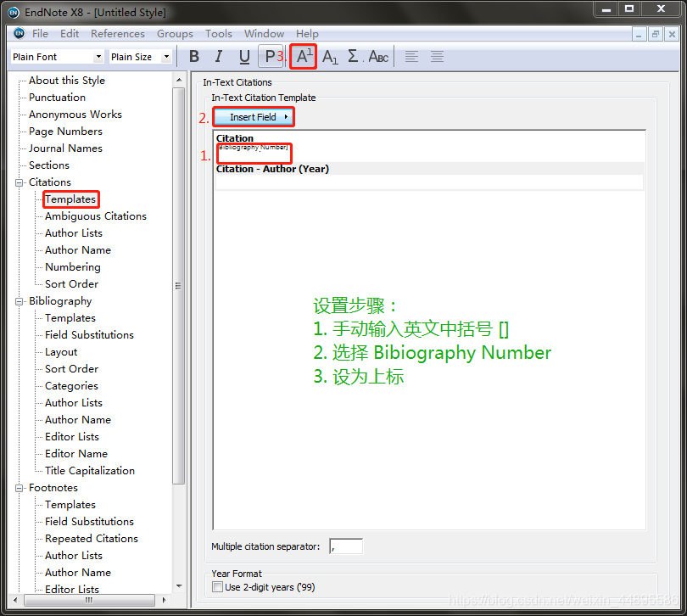Apply subscript formatting icon
Image resolution: width=687 pixels, height=616 pixels.
pyautogui.click(x=329, y=57)
